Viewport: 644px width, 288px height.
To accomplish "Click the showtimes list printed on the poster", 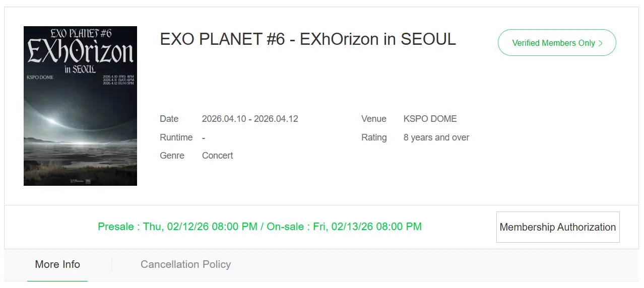I will pyautogui.click(x=118, y=80).
